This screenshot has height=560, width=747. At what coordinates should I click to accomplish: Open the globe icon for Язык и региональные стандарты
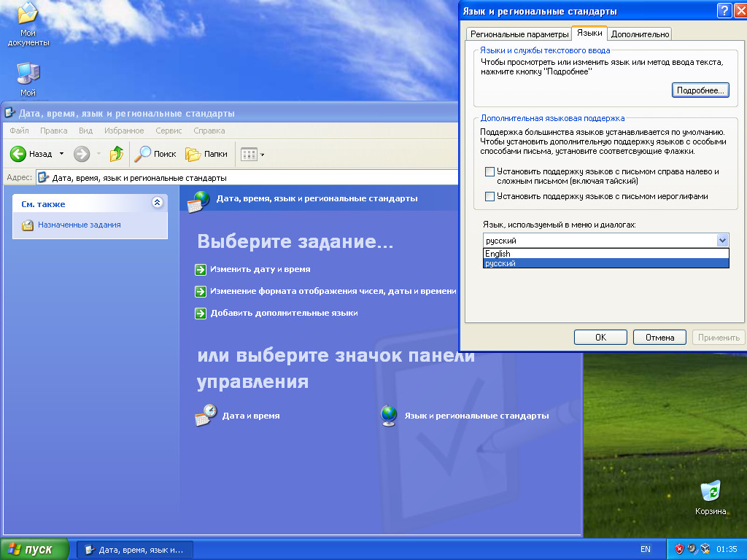pos(389,415)
